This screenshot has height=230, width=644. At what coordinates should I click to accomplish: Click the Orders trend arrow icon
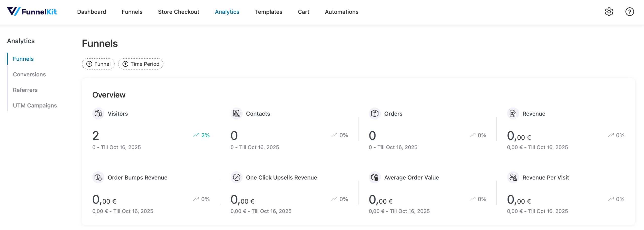point(472,135)
